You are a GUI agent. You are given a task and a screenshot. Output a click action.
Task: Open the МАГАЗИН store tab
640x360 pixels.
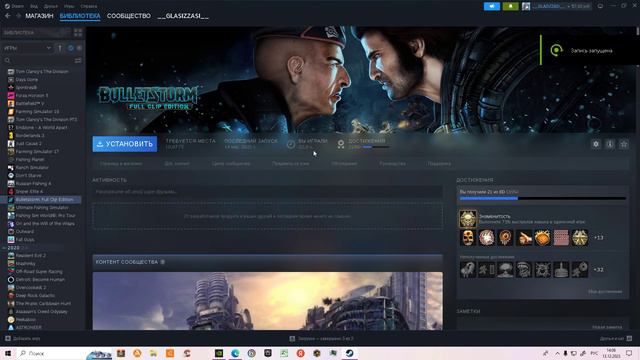click(39, 16)
